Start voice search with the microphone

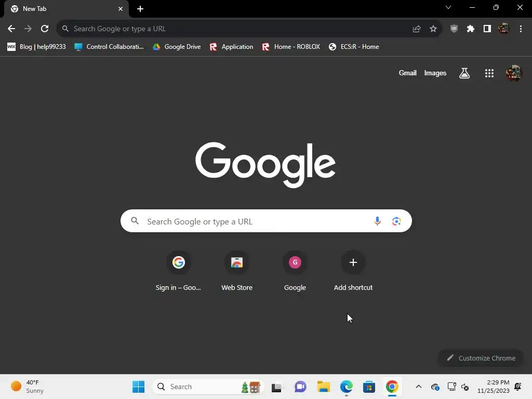click(x=377, y=221)
